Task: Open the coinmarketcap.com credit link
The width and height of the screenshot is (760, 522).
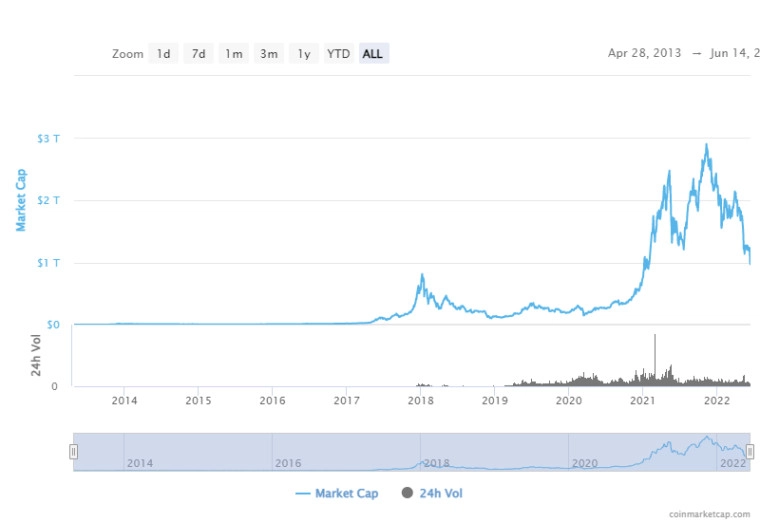Action: coord(709,514)
